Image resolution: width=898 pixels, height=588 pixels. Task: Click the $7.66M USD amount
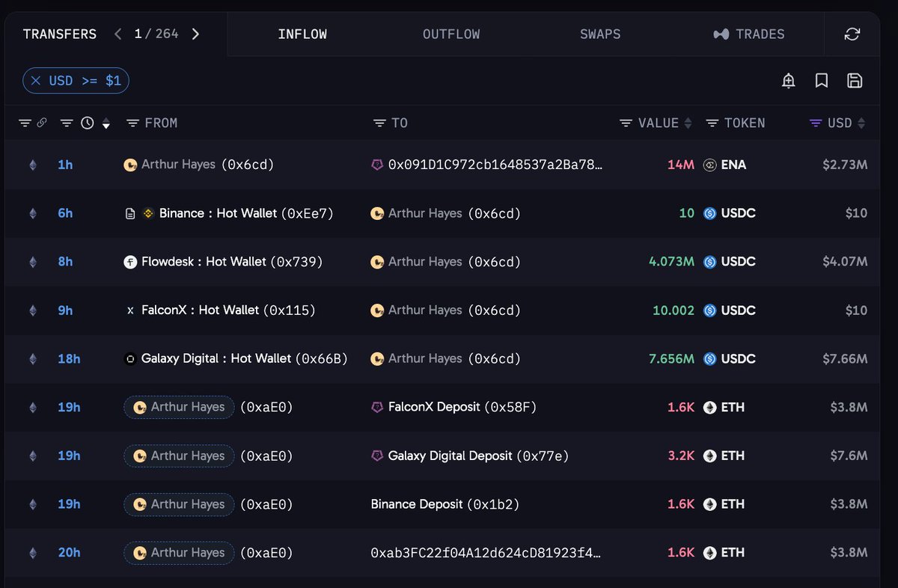(845, 359)
